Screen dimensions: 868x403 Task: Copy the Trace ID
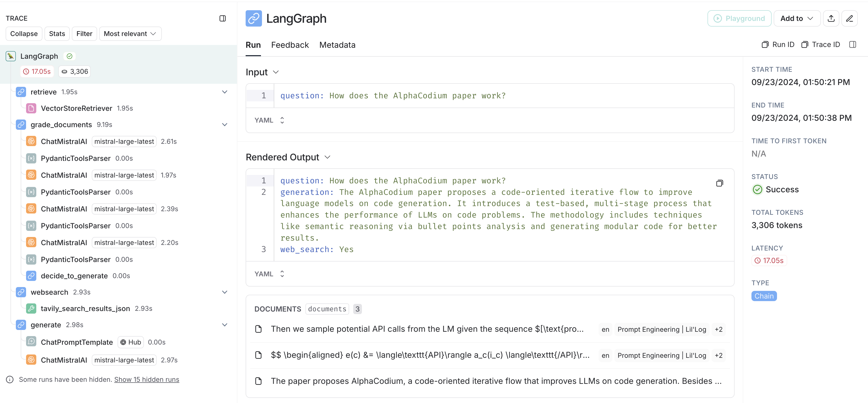[820, 44]
